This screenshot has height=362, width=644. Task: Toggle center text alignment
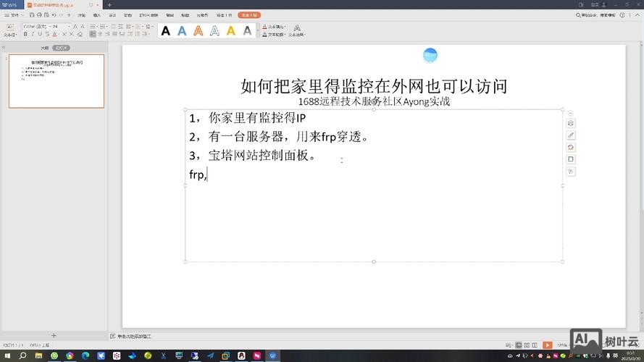pyautogui.click(x=100, y=34)
